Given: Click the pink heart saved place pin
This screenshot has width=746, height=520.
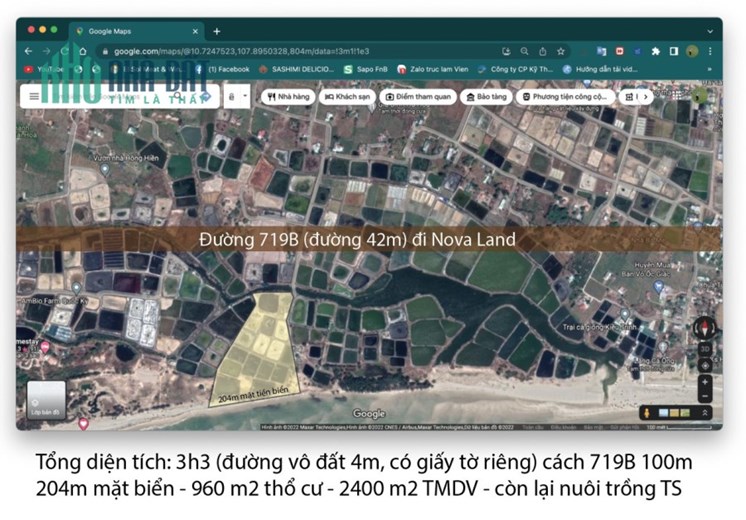Looking at the screenshot, I should [x=84, y=423].
